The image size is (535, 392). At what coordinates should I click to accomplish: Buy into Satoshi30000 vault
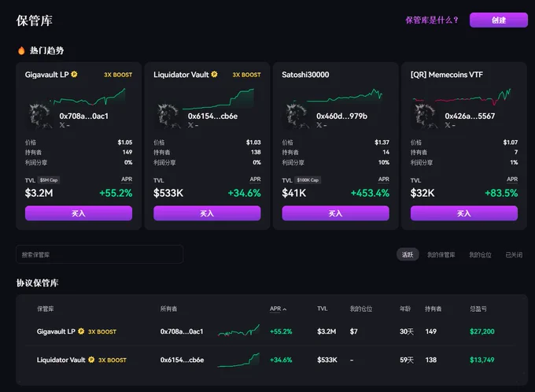[335, 213]
